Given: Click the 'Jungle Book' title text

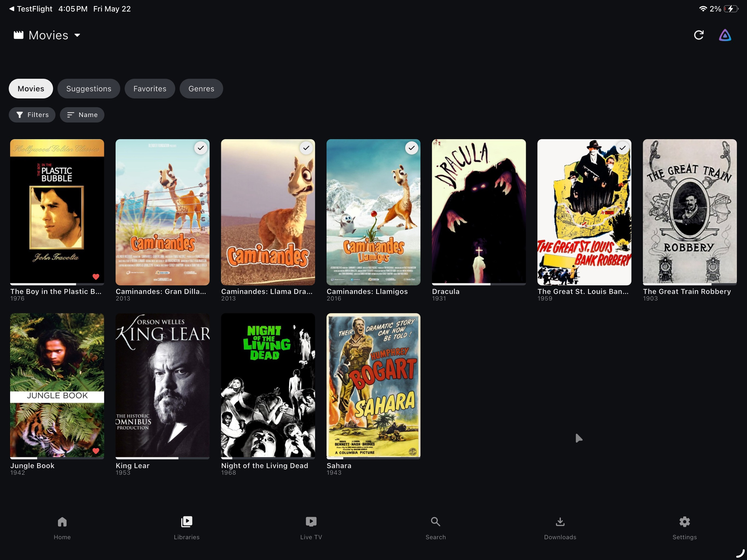Looking at the screenshot, I should [x=33, y=465].
